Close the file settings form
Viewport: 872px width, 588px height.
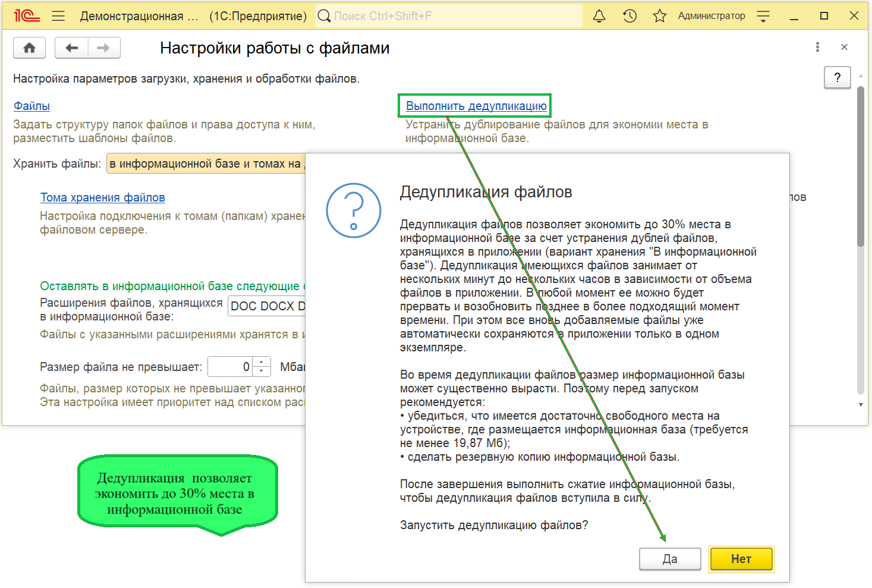[x=844, y=47]
